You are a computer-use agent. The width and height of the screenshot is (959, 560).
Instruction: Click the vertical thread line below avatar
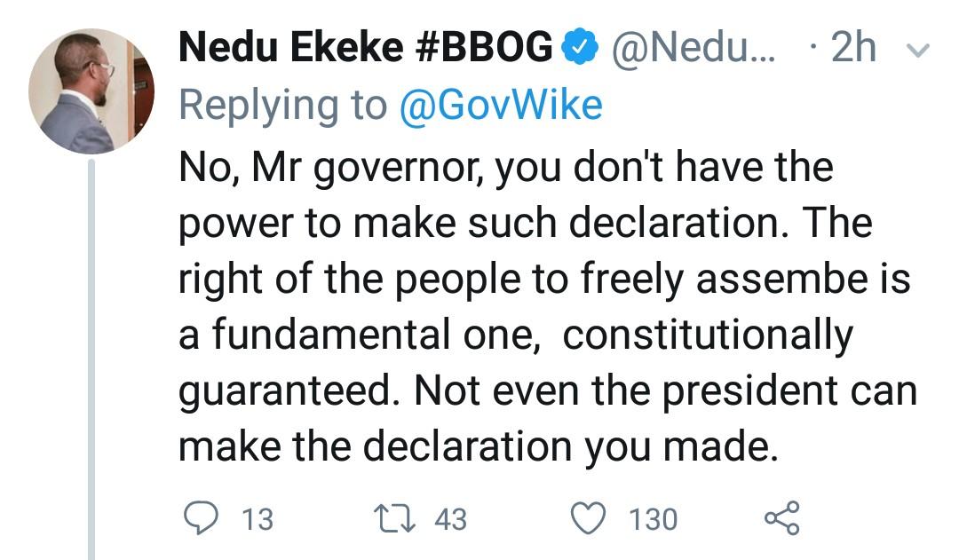(x=91, y=355)
